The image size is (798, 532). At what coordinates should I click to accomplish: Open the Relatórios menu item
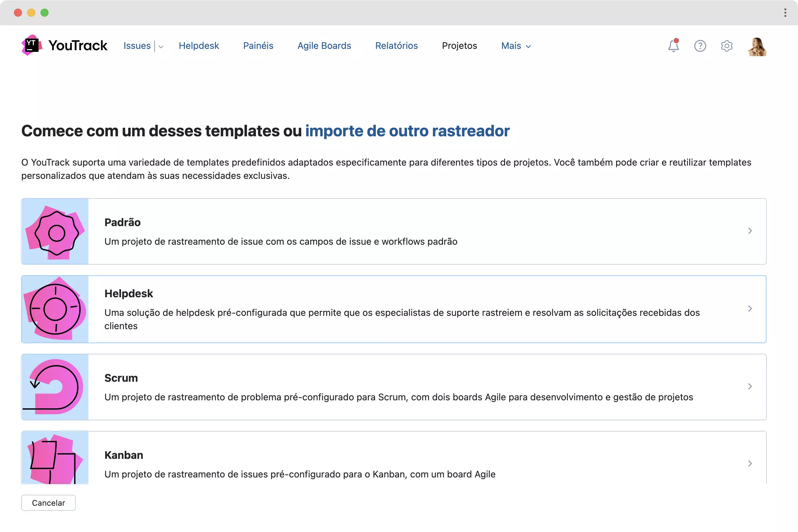[x=396, y=46]
